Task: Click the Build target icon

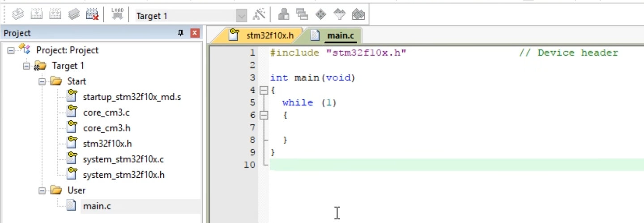Action: pos(37,15)
